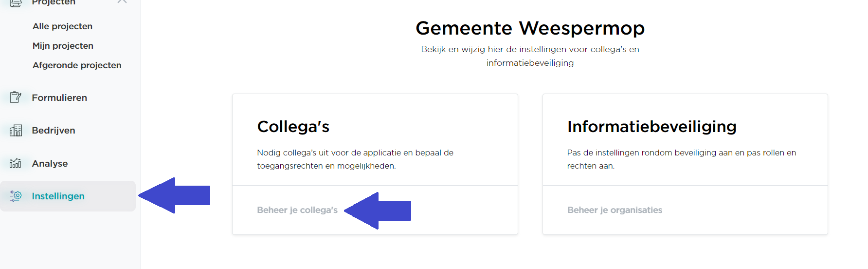The width and height of the screenshot is (868, 269).
Task: Click the Beheer je collega's link
Action: pyautogui.click(x=297, y=210)
